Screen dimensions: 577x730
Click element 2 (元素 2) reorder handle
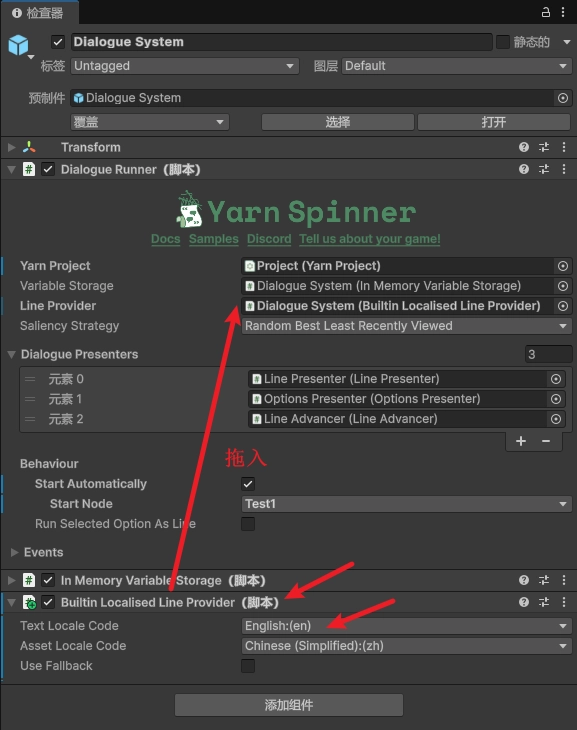click(30, 419)
